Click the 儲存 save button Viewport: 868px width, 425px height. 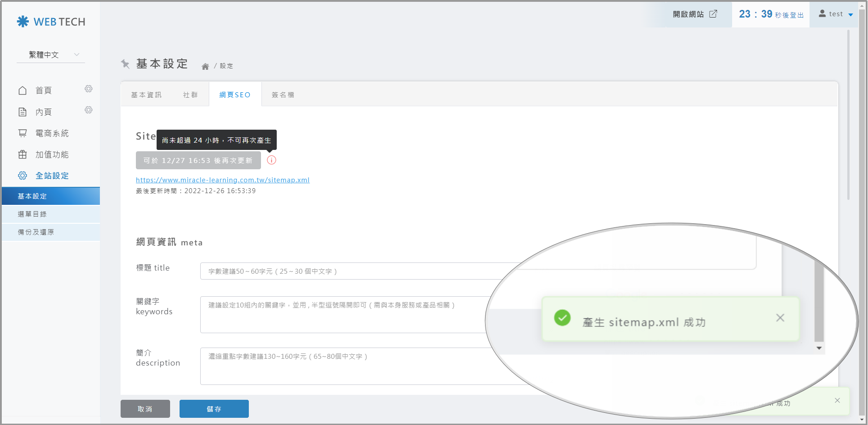214,409
